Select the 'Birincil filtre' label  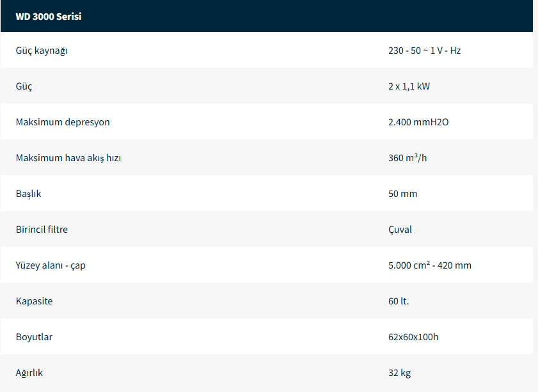42,230
